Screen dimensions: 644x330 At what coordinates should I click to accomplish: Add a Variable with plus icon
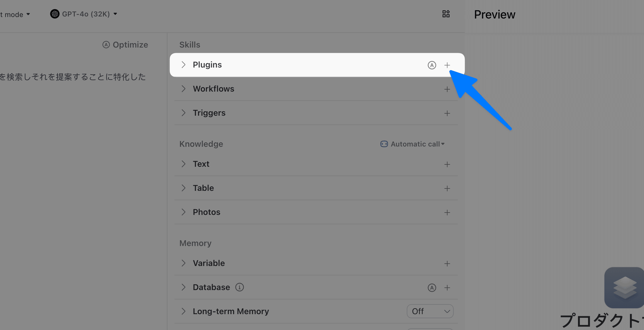pos(447,264)
